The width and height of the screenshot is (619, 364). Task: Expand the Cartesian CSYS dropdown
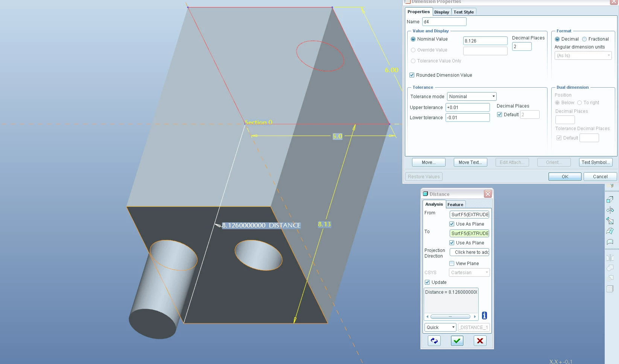coord(469,273)
